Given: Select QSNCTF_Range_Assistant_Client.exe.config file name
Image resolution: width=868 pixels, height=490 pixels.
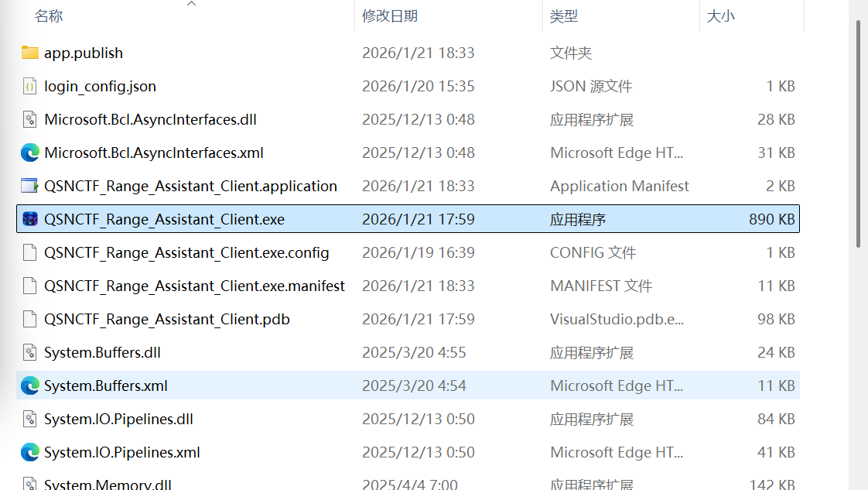Looking at the screenshot, I should (x=186, y=252).
